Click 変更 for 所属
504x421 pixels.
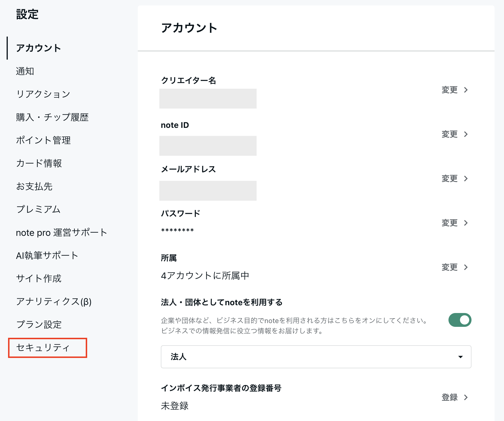point(450,267)
